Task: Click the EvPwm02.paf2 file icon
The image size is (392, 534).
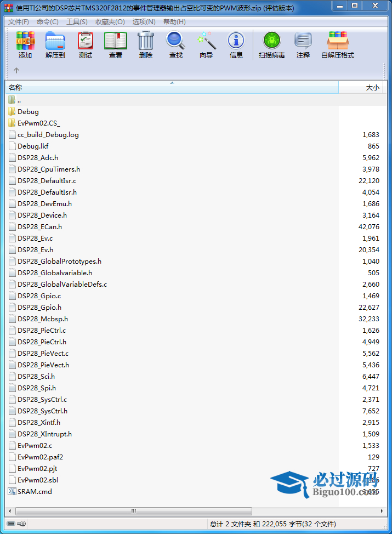Action: pos(12,457)
